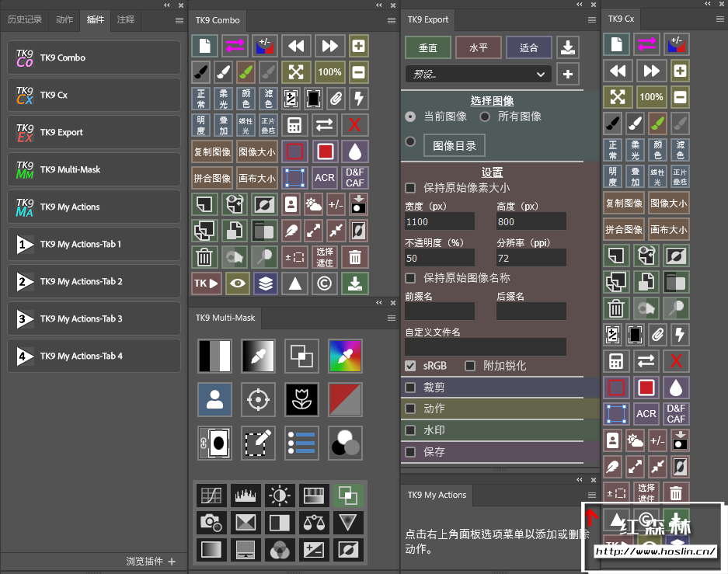Open the 动作 tab

(x=65, y=20)
